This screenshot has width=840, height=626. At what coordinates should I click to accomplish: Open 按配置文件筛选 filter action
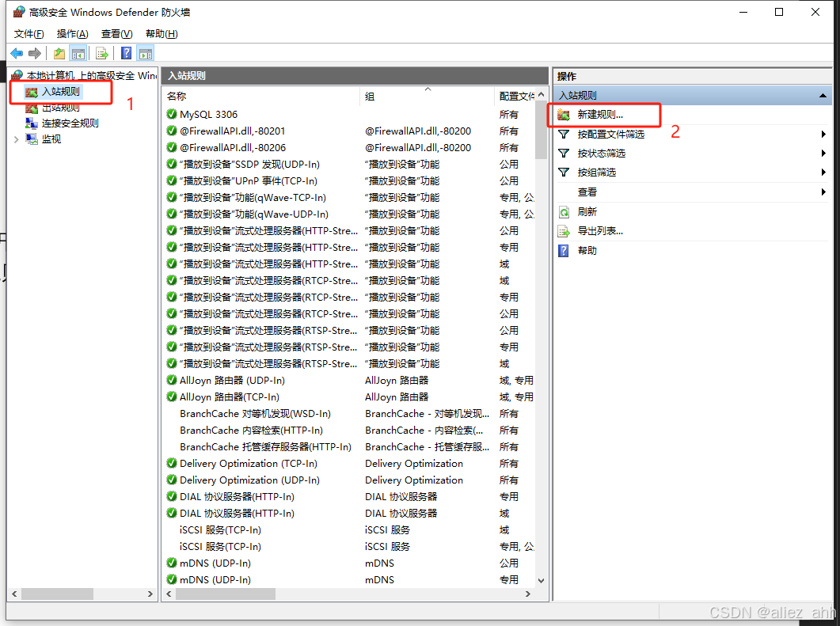(610, 135)
